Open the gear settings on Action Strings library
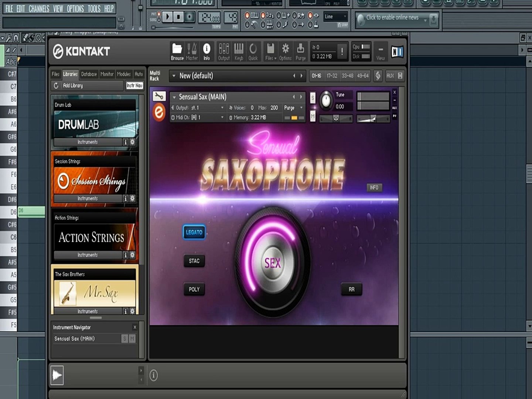 (x=132, y=255)
